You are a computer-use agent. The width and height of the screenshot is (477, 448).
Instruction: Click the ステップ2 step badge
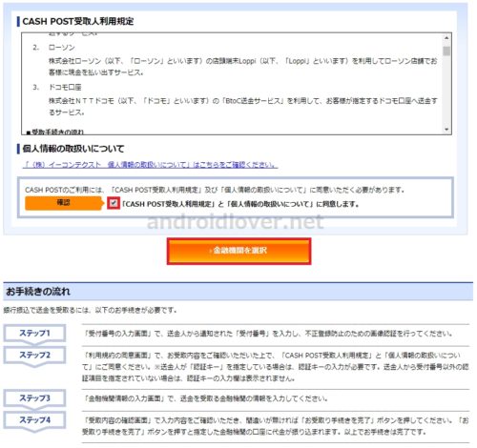point(34,356)
